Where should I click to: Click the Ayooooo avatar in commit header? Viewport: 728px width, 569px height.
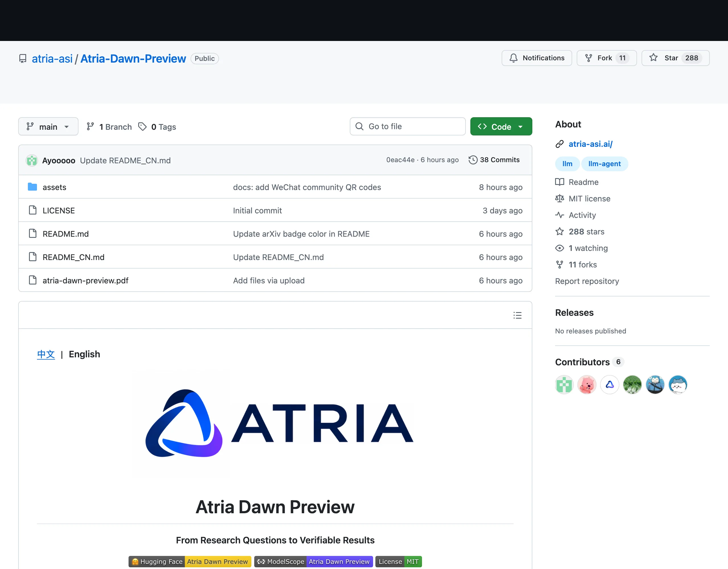[x=32, y=160]
